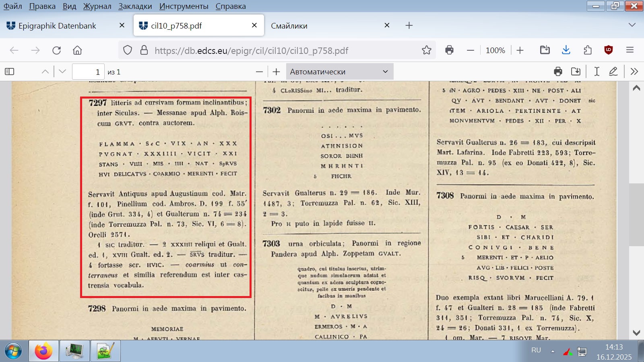
Task: Open the zoom level dropdown 'Автоматически'
Action: 339,72
